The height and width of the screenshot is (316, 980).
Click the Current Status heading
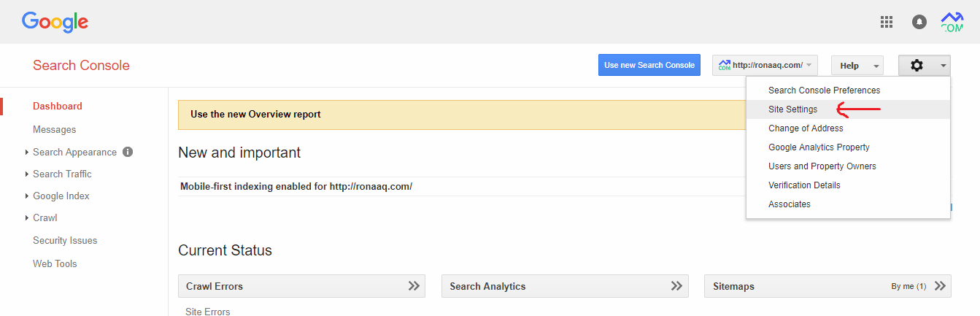click(x=225, y=250)
